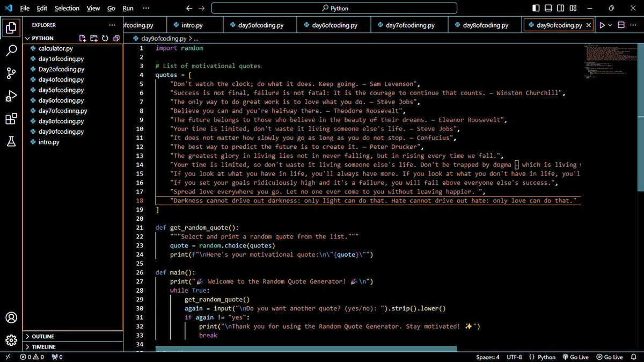The width and height of the screenshot is (644, 362).
Task: Click the Python command center search box
Action: pyautogui.click(x=334, y=8)
